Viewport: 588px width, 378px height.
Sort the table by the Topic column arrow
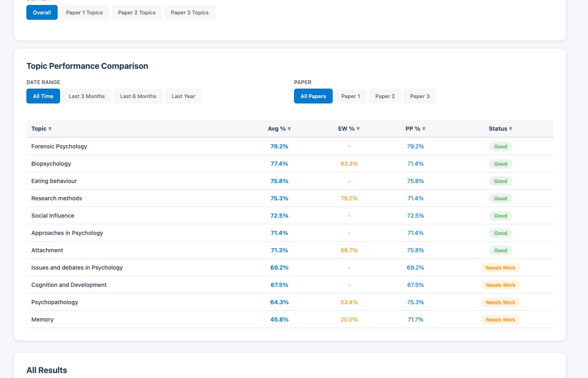tap(49, 129)
